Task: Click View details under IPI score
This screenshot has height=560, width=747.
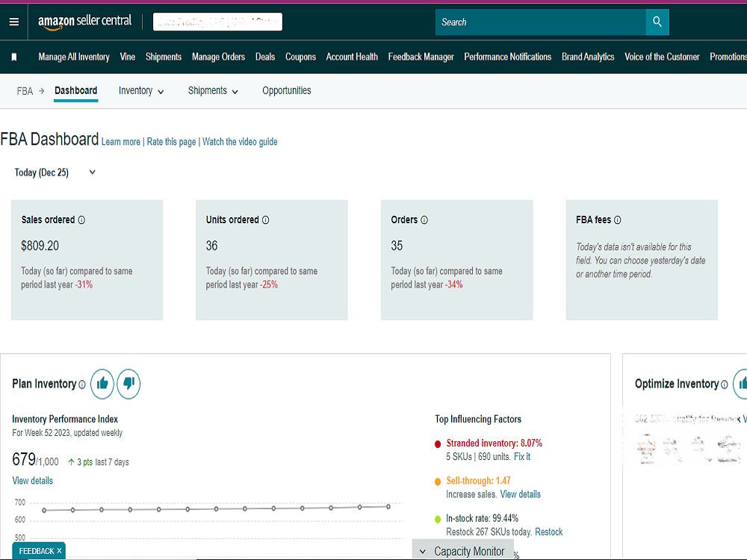Action: point(32,481)
